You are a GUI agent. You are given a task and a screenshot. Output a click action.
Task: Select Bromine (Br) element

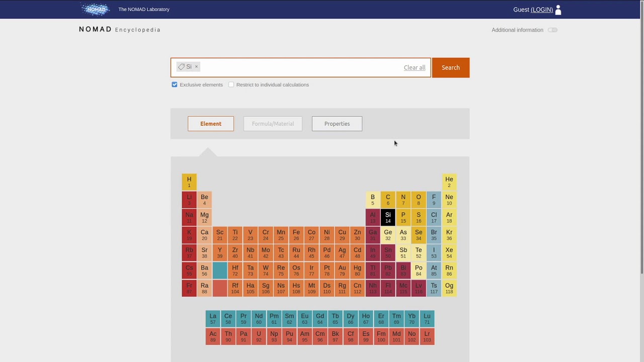tap(434, 235)
